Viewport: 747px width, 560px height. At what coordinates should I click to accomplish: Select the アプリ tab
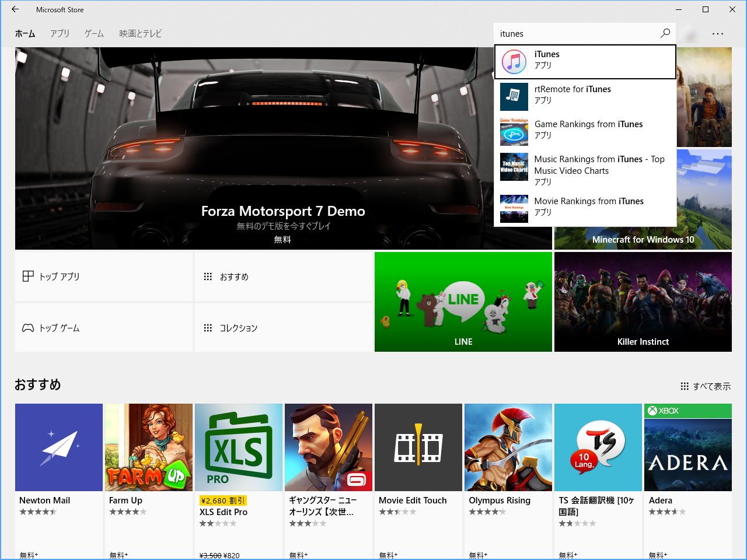pos(60,33)
